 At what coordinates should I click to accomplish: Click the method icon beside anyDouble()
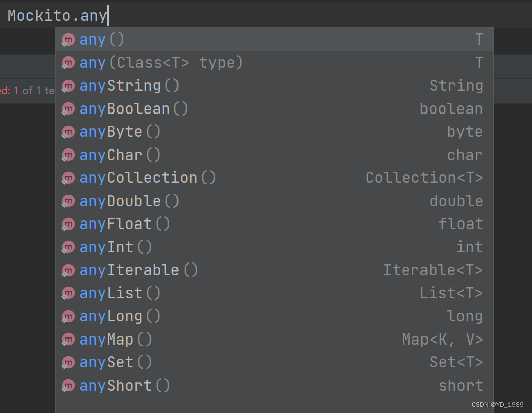(68, 202)
